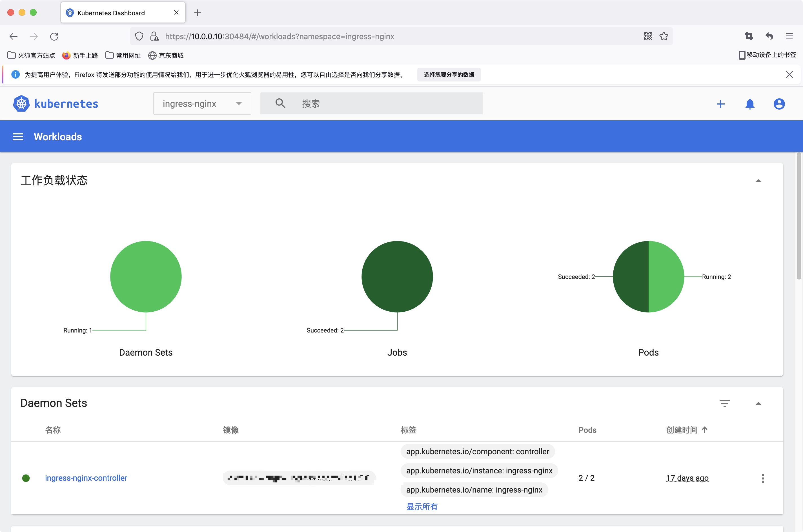Open the QR code icon in address bar
Viewport: 803px width, 532px height.
click(x=648, y=36)
